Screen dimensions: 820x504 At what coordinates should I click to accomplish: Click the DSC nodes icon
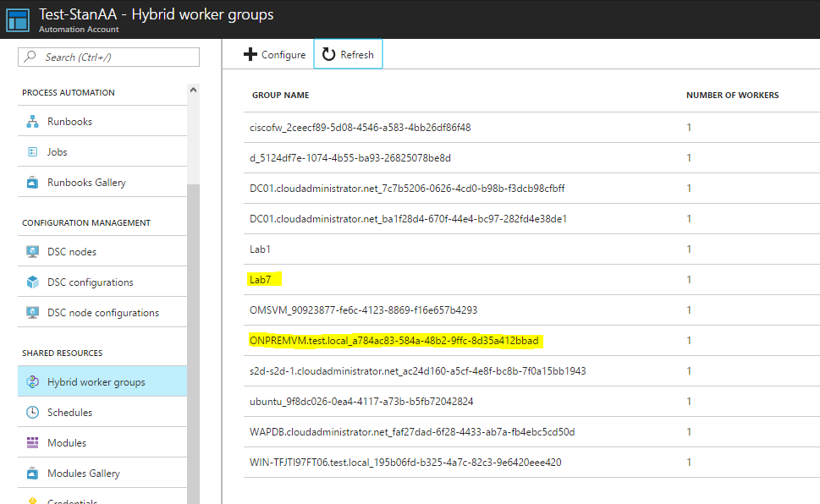33,252
